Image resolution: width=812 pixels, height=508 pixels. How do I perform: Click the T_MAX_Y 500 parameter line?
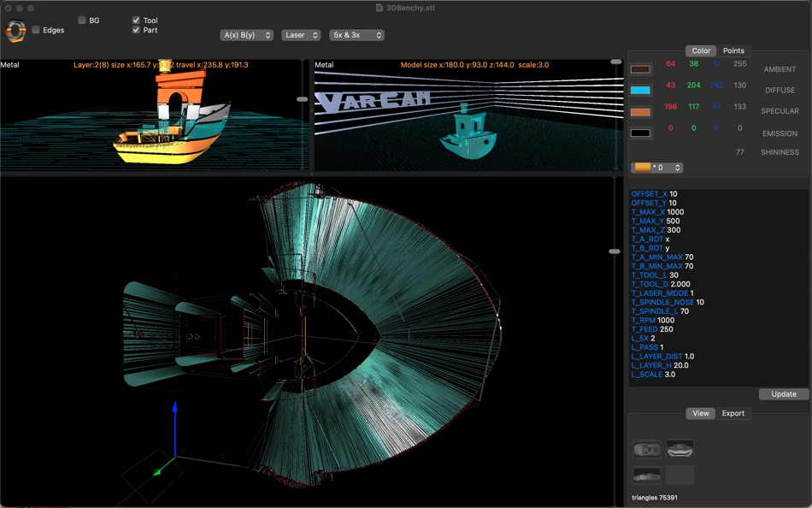[656, 221]
